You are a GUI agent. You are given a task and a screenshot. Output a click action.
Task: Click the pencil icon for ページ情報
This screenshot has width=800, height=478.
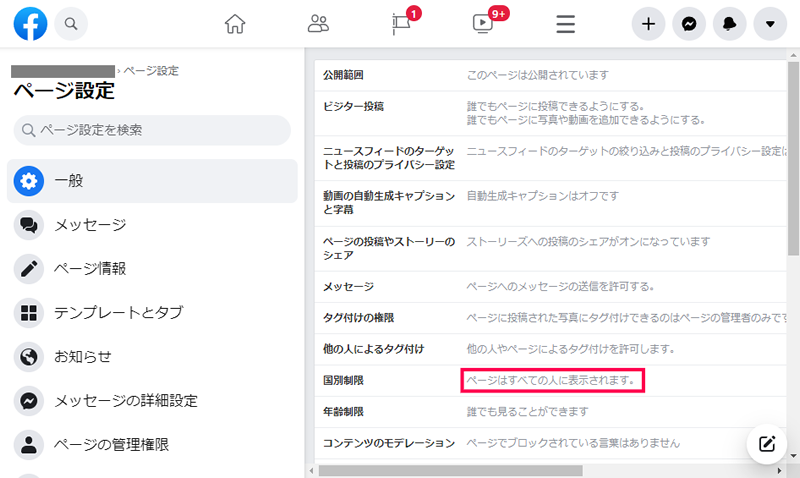[x=29, y=268]
